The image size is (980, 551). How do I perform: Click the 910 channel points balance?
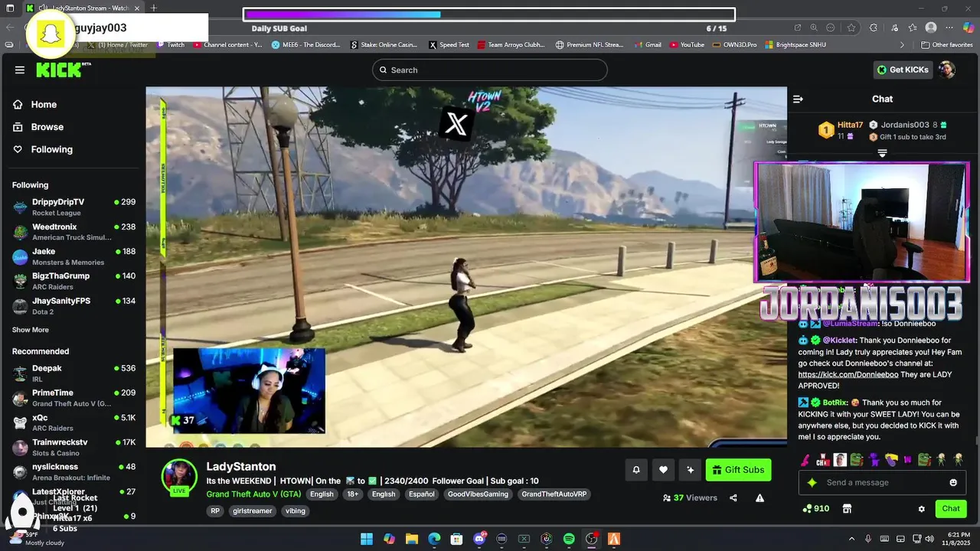[x=815, y=509]
